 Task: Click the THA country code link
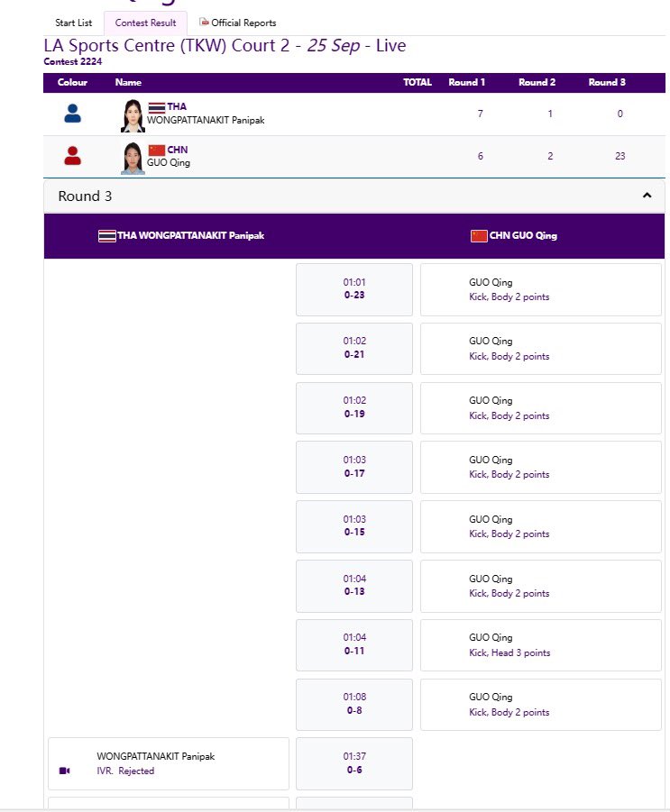tap(177, 106)
